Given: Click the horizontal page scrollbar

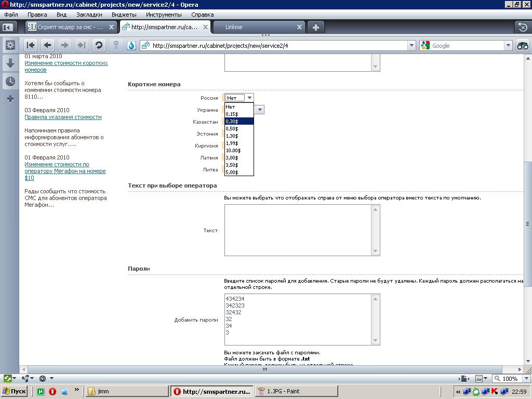Looking at the screenshot, I should coord(264,369).
